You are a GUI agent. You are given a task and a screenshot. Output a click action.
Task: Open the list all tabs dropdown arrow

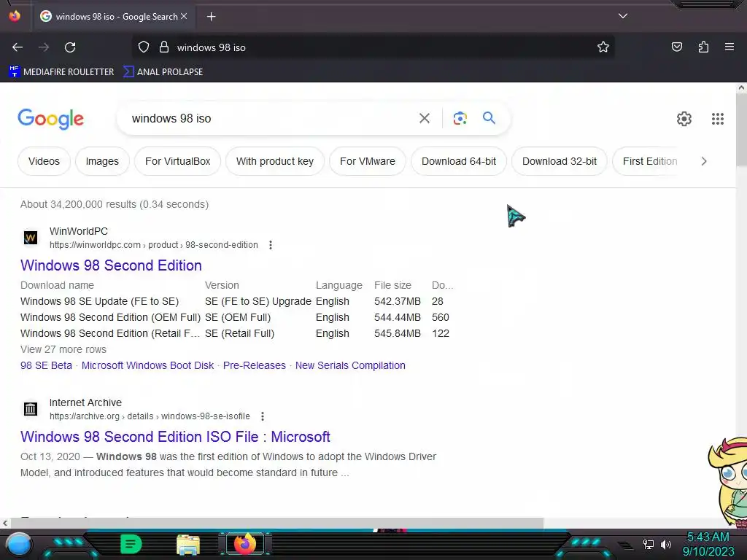[623, 16]
